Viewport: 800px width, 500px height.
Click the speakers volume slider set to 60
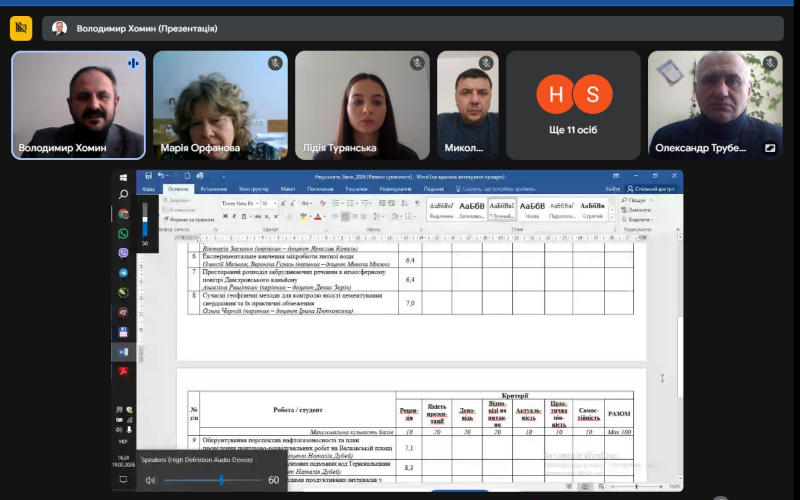tap(221, 480)
